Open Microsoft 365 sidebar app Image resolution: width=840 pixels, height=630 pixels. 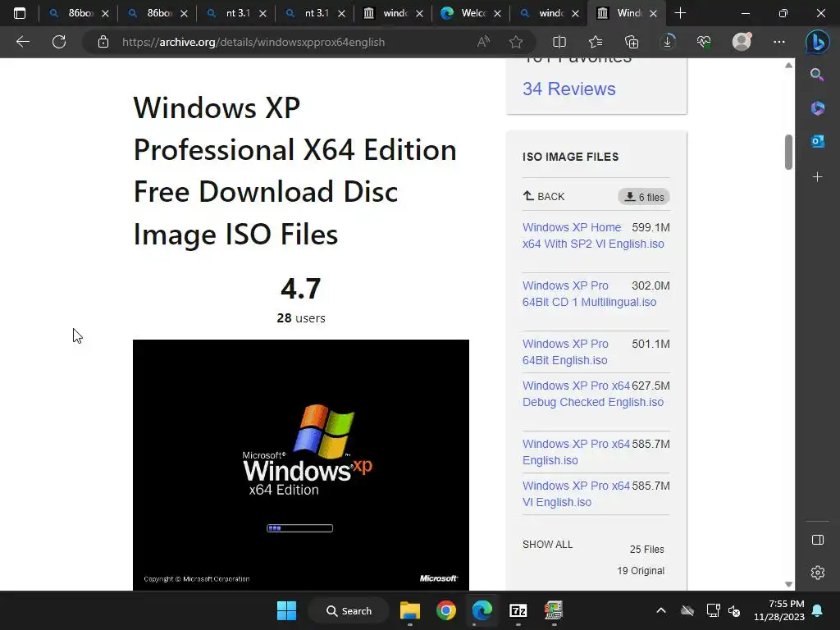(818, 107)
